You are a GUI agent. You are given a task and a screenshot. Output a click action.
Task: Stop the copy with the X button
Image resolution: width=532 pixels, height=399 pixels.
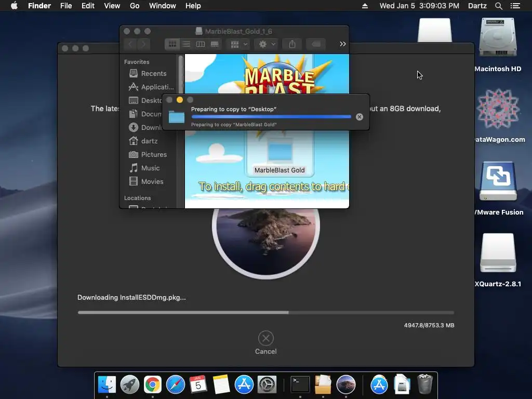(360, 117)
